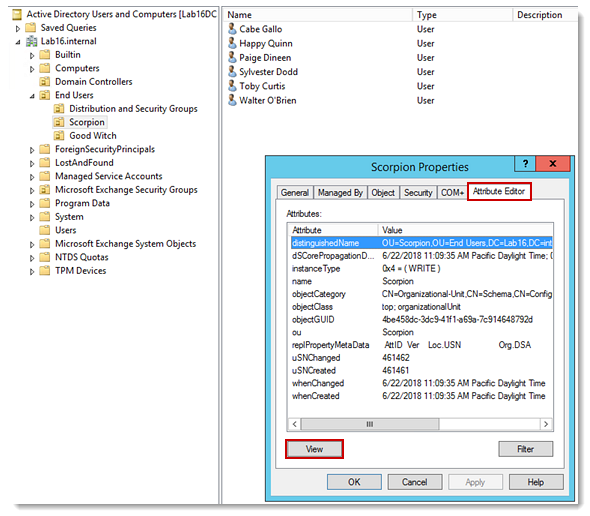The width and height of the screenshot is (590, 516).
Task: Click the Cabe Gallo user icon
Action: pos(232,29)
